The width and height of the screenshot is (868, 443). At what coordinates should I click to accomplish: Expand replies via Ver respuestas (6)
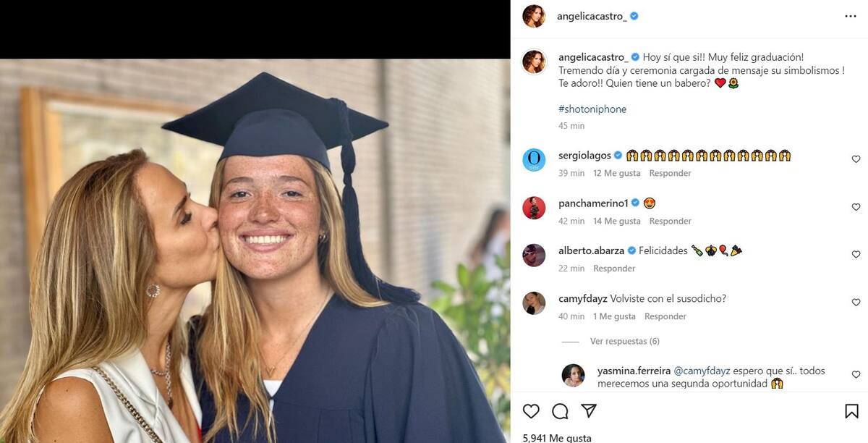624,341
